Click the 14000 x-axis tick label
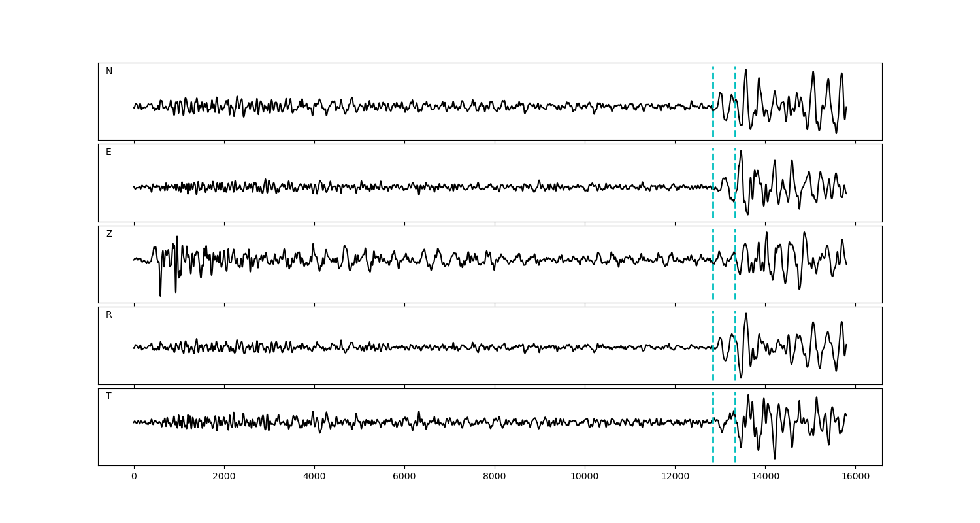The height and width of the screenshot is (523, 980). coord(765,477)
